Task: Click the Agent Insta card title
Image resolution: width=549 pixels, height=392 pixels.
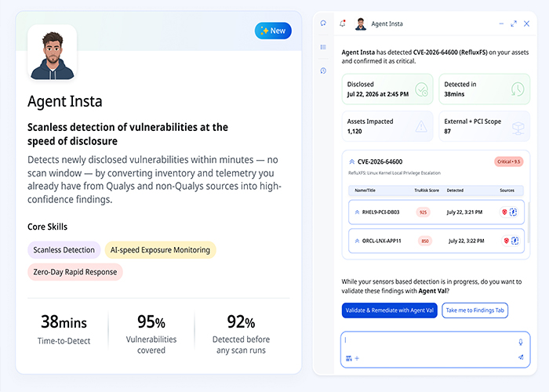Action: tap(65, 101)
